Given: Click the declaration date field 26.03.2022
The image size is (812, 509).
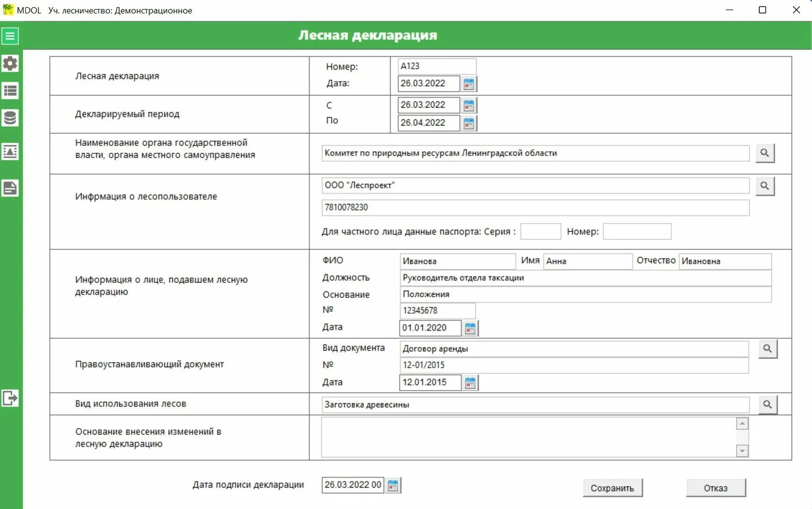Looking at the screenshot, I should click(x=429, y=84).
